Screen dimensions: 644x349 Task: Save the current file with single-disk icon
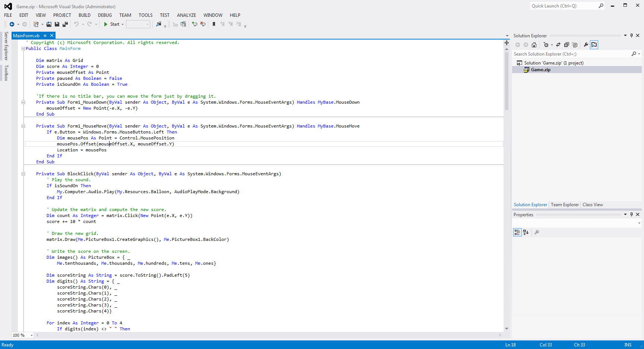tap(57, 24)
